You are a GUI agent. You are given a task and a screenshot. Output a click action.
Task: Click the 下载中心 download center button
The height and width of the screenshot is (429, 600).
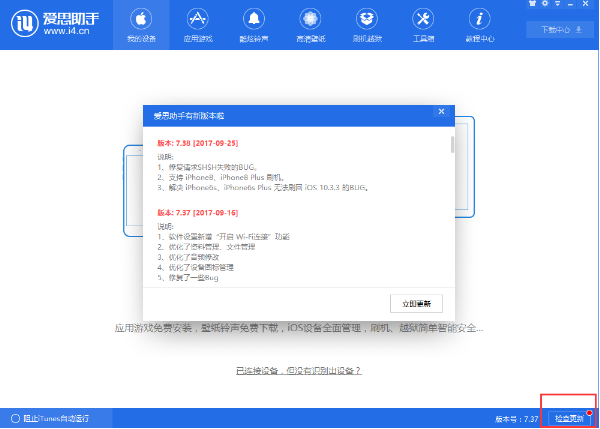pyautogui.click(x=561, y=29)
